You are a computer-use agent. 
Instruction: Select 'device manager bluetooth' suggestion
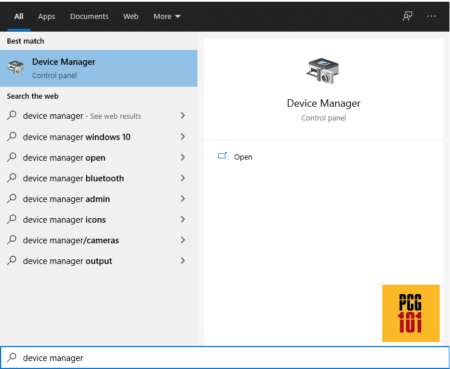(99, 178)
